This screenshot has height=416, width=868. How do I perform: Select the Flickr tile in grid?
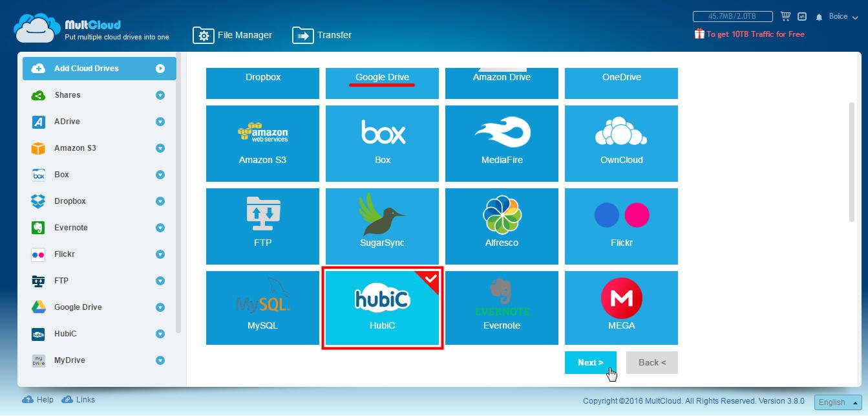621,226
